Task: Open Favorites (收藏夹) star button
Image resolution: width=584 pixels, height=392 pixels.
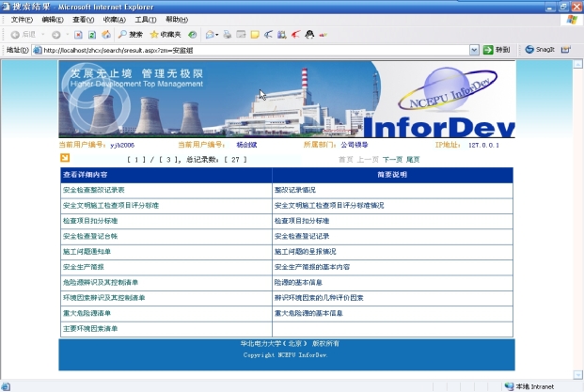Action: (x=166, y=34)
